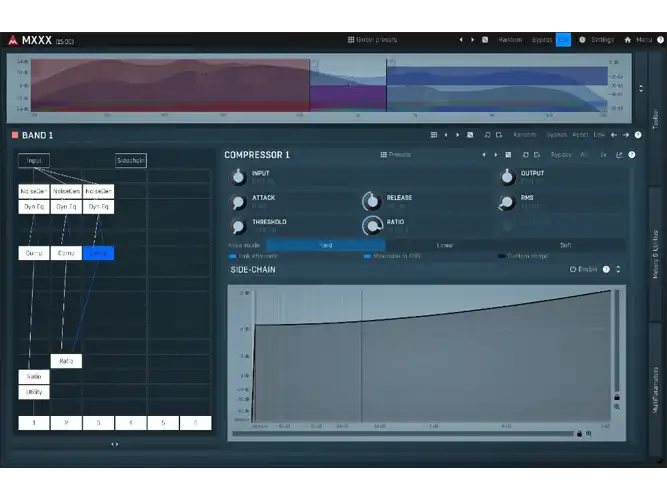Select the highlighted blue Comp module
Screen dimensions: 667x500
pos(98,253)
